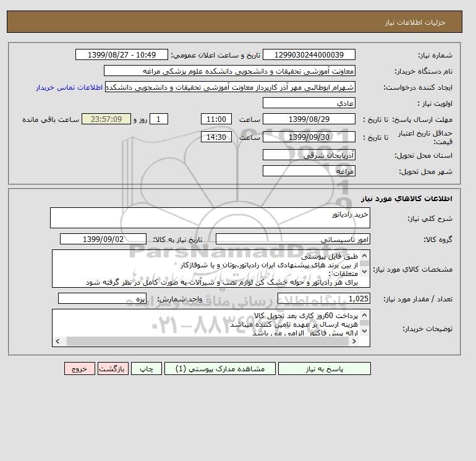The height and width of the screenshot is (461, 476).
Task: Click text هزینه ارسال بر عهده تامین کننده میباشد
Action: pos(294,324)
